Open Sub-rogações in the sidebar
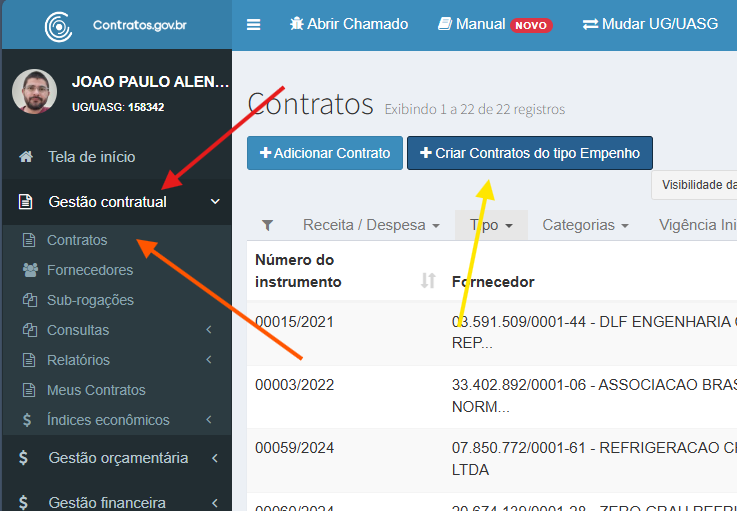The image size is (737, 511). click(90, 300)
